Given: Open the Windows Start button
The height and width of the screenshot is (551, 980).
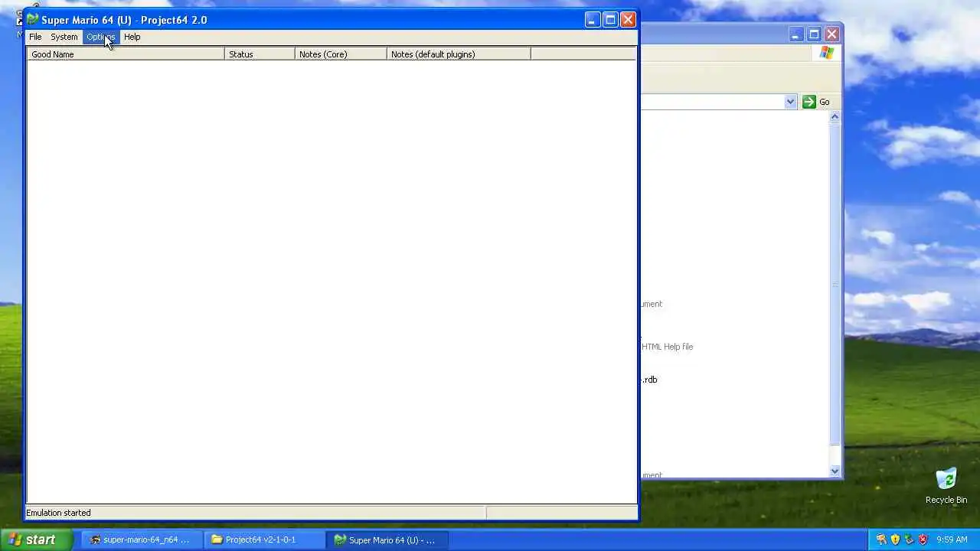Looking at the screenshot, I should [x=37, y=540].
